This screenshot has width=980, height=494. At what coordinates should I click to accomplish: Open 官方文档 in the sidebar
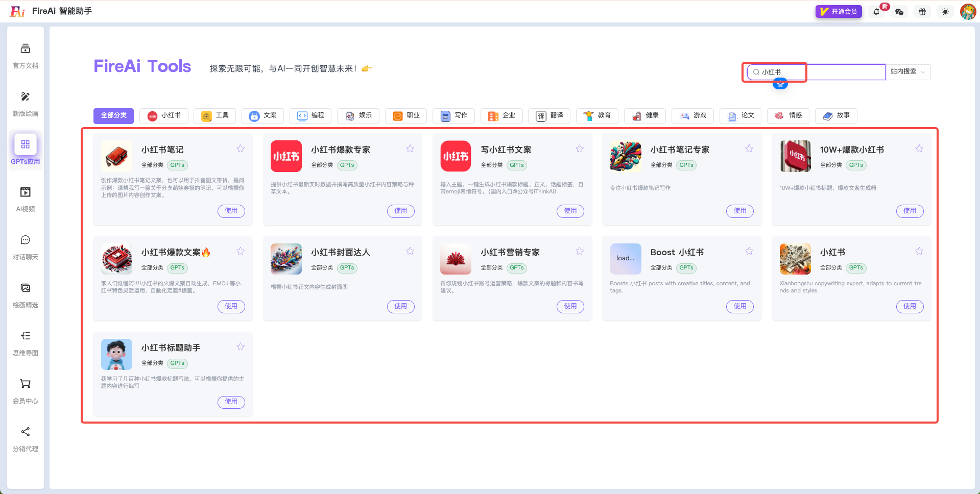tap(25, 56)
